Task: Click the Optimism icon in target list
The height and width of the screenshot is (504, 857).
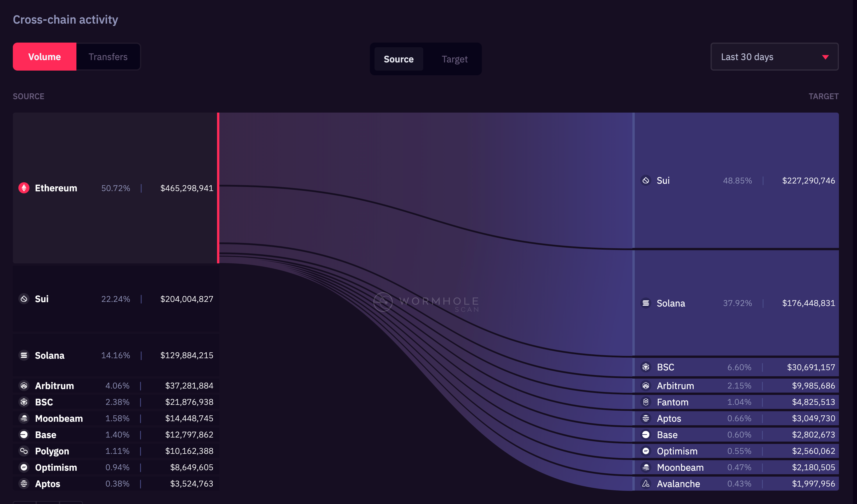Action: 646,451
